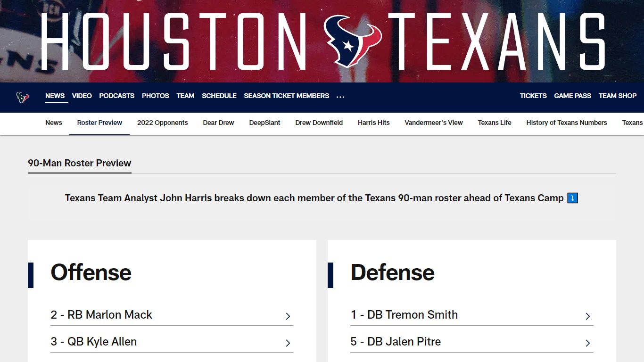Open the VIDEO menu item
This screenshot has height=362, width=644.
[82, 96]
